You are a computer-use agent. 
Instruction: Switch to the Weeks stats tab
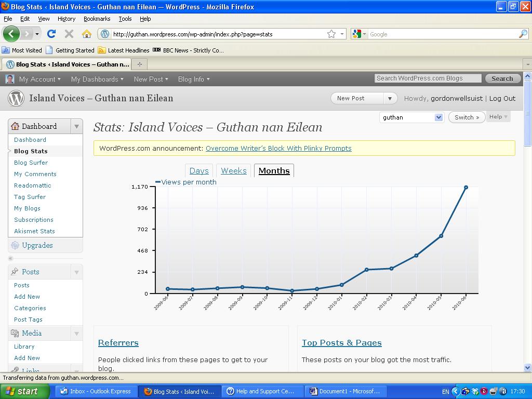click(233, 171)
